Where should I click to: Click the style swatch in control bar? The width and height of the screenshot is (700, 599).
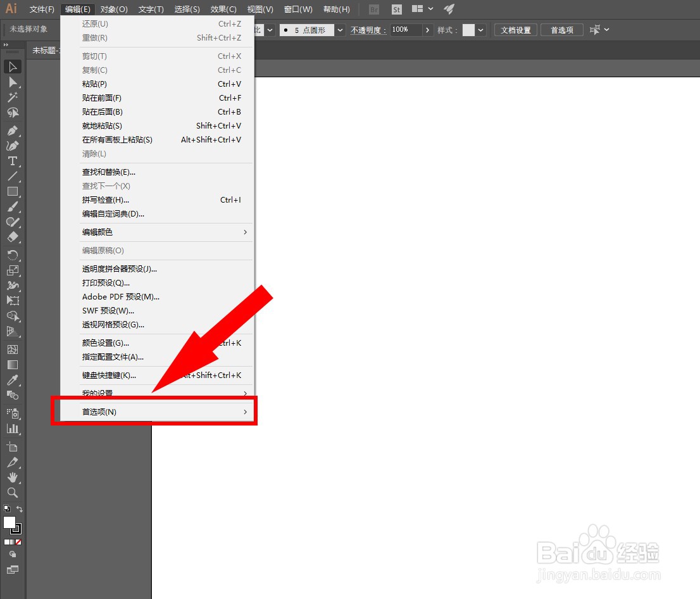click(468, 30)
